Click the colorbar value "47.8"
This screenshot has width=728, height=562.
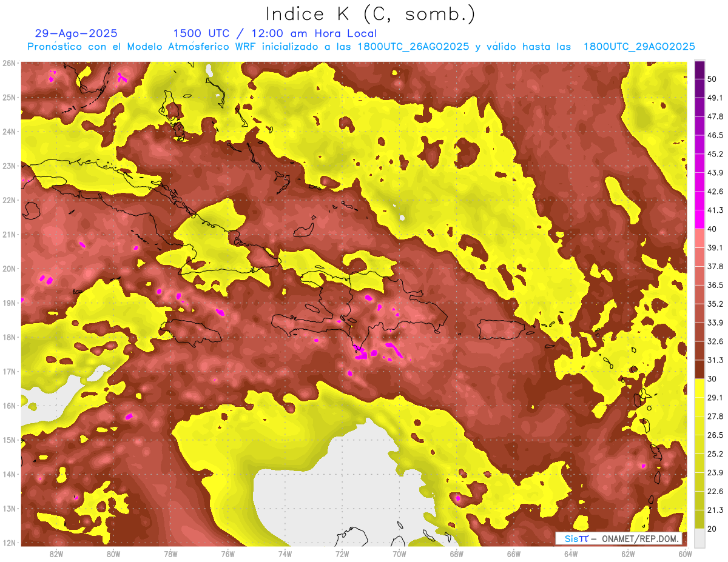pos(715,116)
